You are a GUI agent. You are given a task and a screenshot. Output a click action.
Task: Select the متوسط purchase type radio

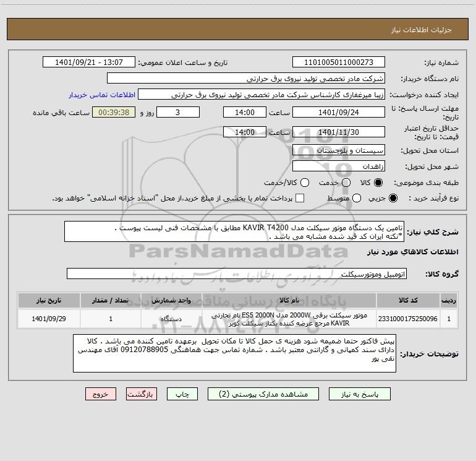(357, 198)
